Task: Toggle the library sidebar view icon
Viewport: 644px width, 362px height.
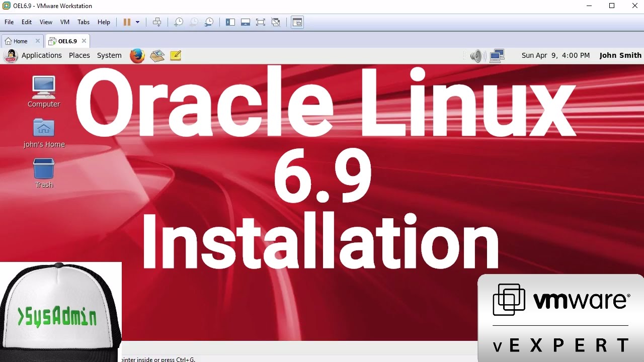Action: click(230, 22)
